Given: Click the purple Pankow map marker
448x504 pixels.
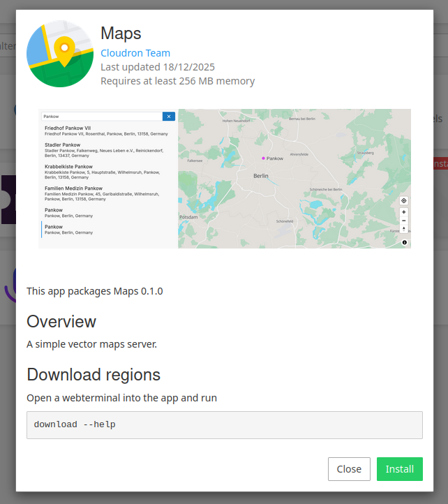Looking at the screenshot, I should 263,158.
